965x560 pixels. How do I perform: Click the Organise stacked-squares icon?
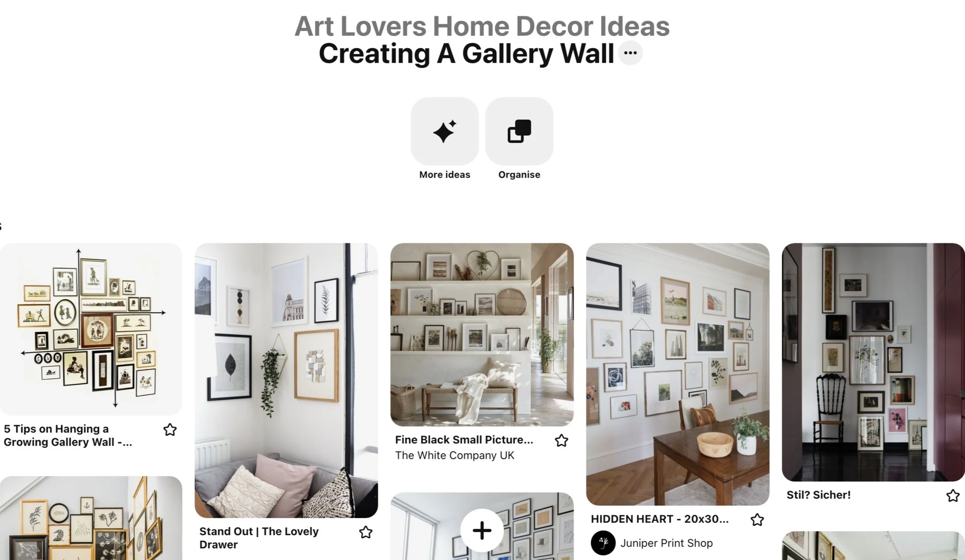click(519, 131)
